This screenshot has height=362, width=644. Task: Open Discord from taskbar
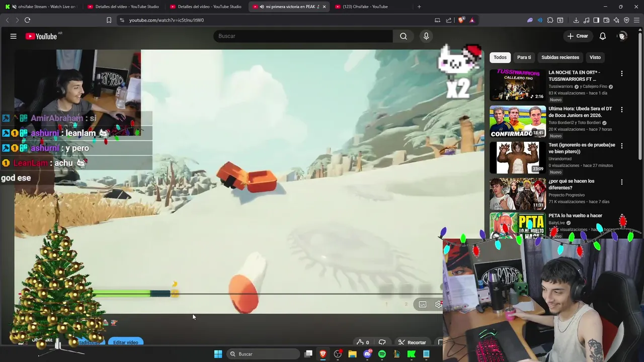click(367, 354)
